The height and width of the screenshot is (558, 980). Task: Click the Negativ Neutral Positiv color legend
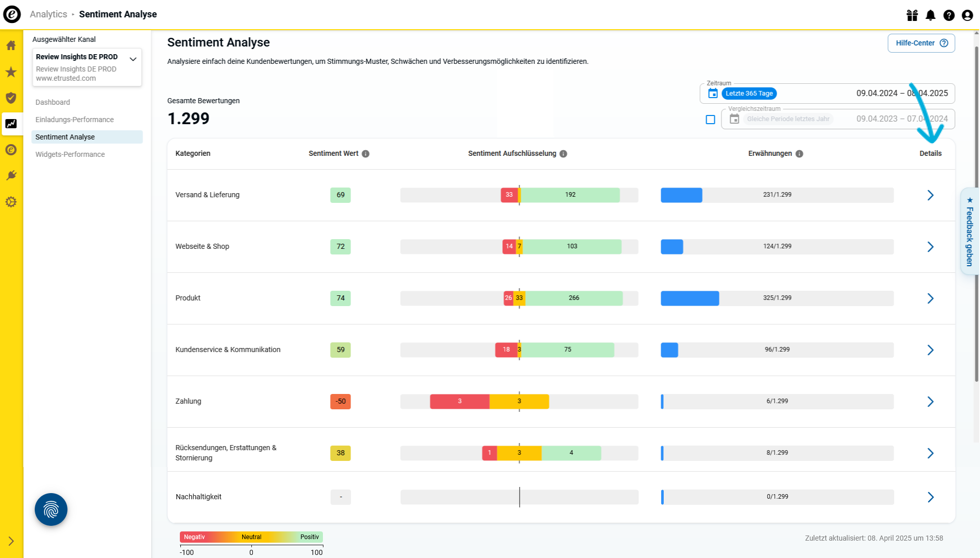(x=251, y=537)
